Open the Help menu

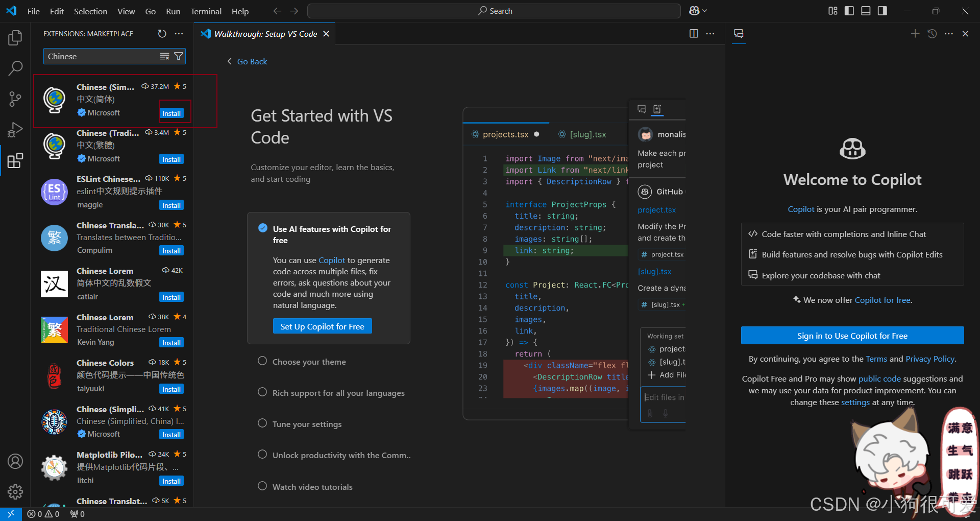click(x=240, y=11)
